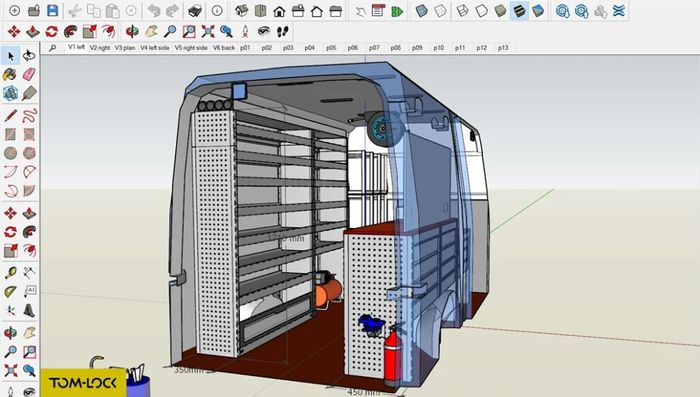Select the Protractor tool

pyautogui.click(x=10, y=292)
